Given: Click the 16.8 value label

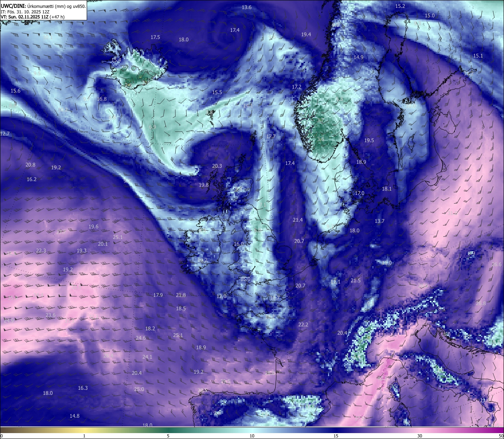Looking at the screenshot, I should [x=102, y=99].
